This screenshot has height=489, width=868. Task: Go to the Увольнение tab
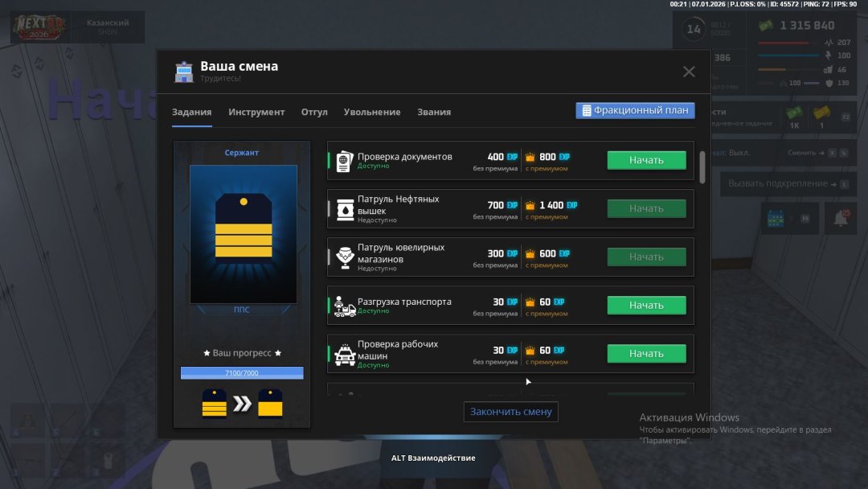372,112
